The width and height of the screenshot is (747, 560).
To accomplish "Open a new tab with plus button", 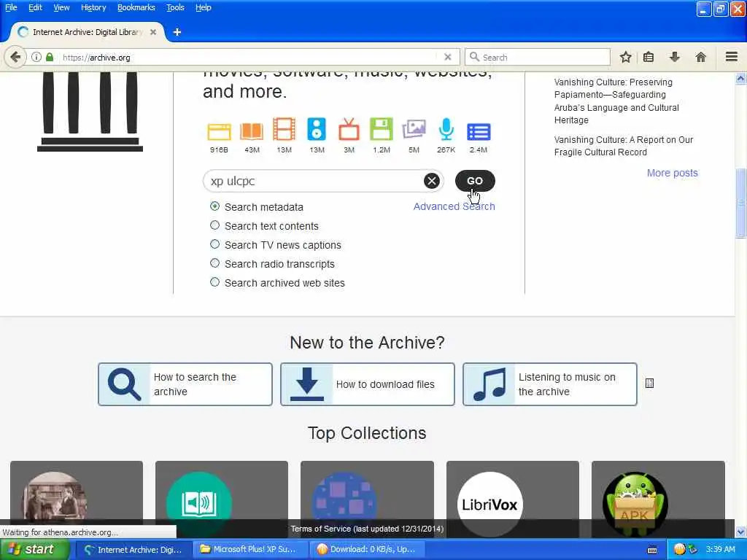I will (177, 32).
